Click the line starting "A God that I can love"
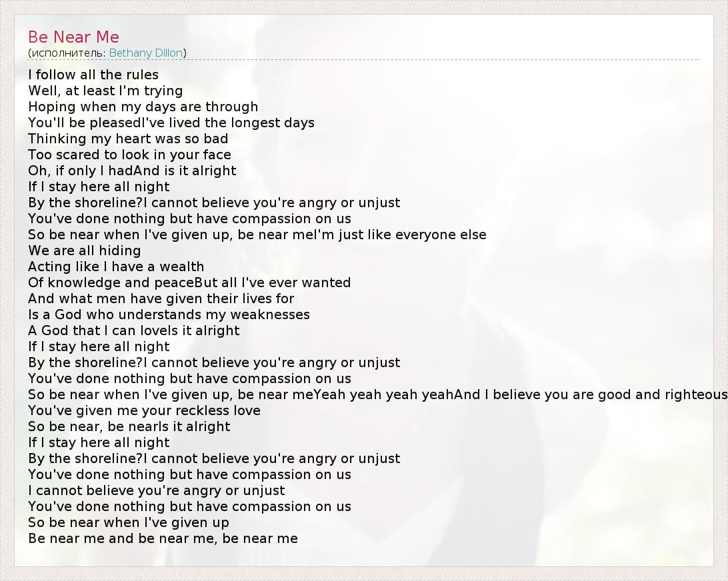Viewport: 728px width, 581px height. 133,330
